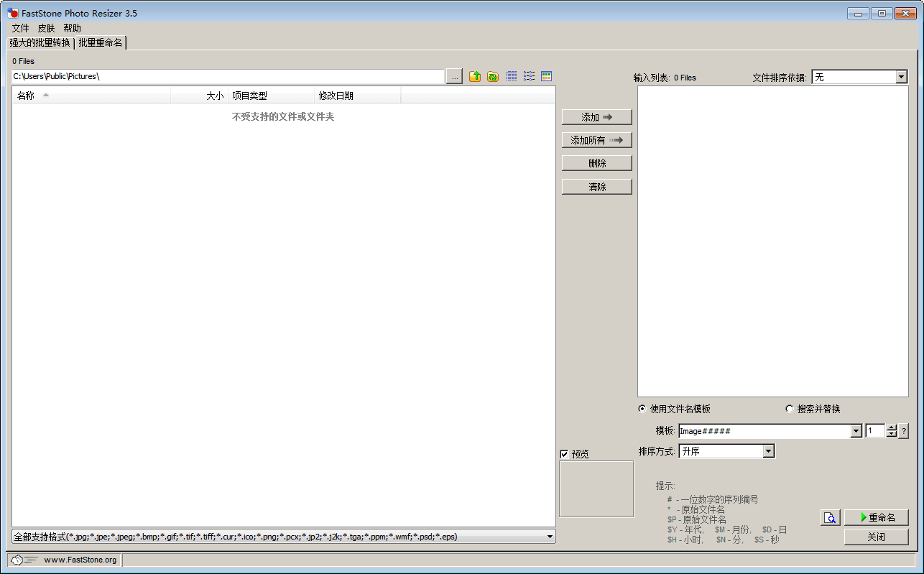This screenshot has height=574, width=924.
Task: Click the 关闭 button
Action: (x=877, y=537)
